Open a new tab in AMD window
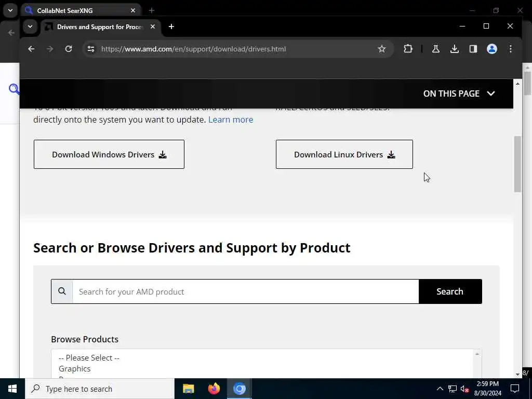 point(171,26)
